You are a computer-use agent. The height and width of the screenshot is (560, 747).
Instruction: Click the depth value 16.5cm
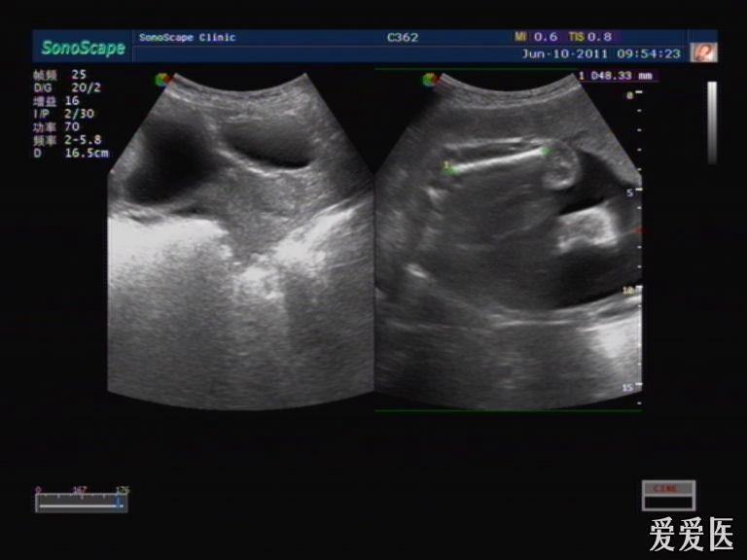(x=87, y=154)
